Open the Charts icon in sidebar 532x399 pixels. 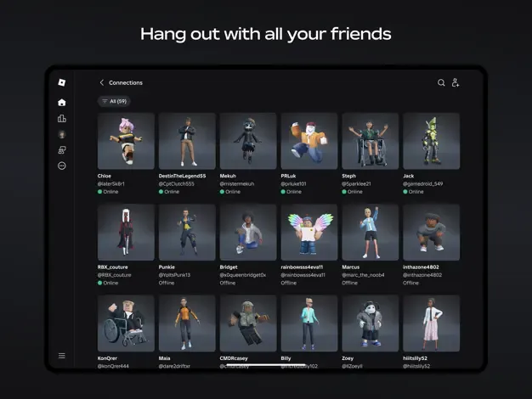(x=61, y=119)
